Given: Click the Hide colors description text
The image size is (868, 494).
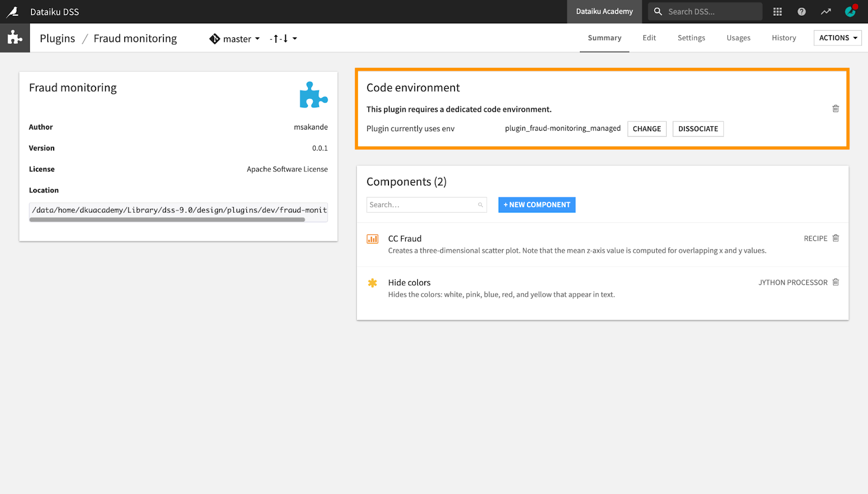Looking at the screenshot, I should coord(501,294).
